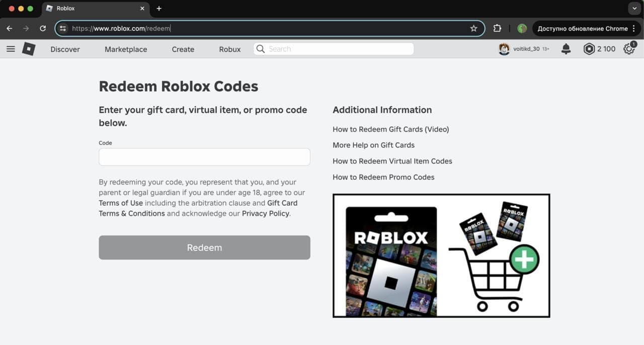
Task: Open the settings gear icon
Action: point(629,49)
